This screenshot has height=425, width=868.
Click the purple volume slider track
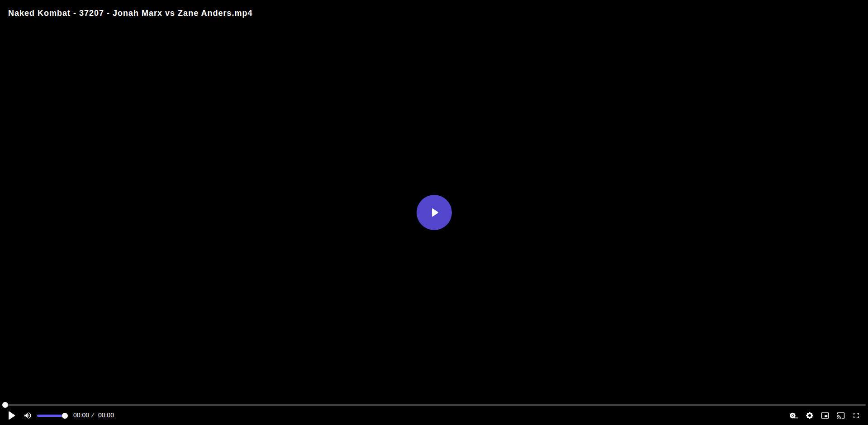(x=51, y=416)
